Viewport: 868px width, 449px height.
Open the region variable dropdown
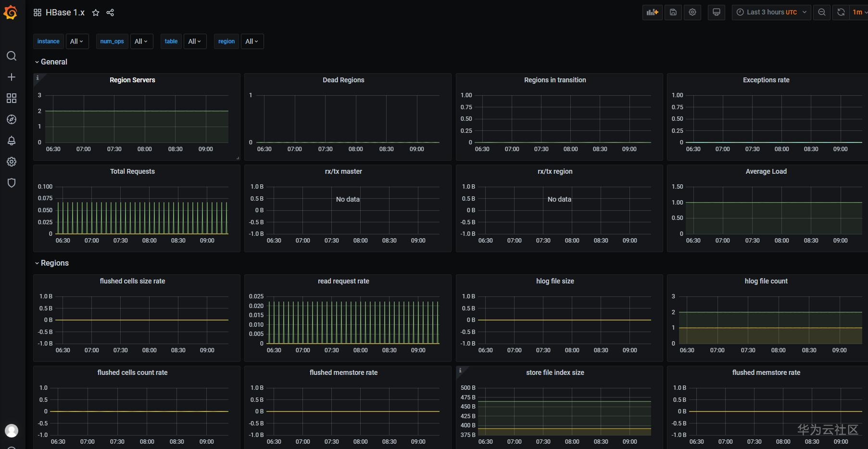coord(252,41)
